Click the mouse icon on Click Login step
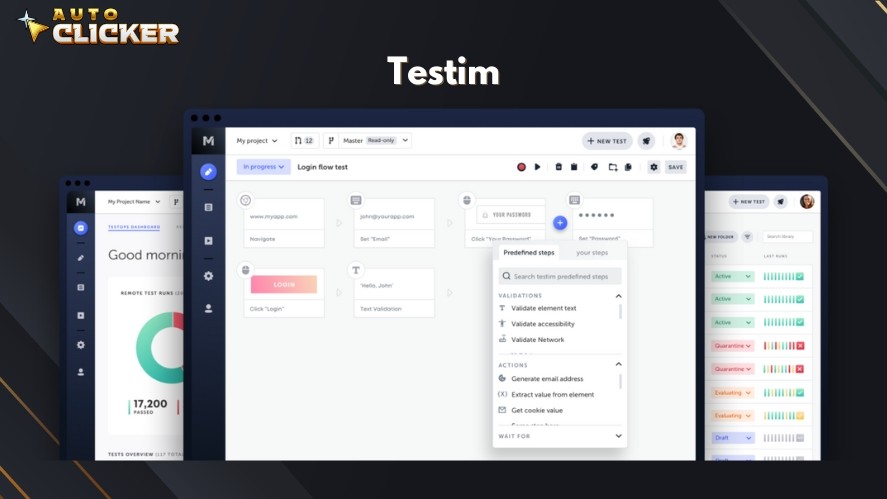This screenshot has height=499, width=887. [x=246, y=270]
